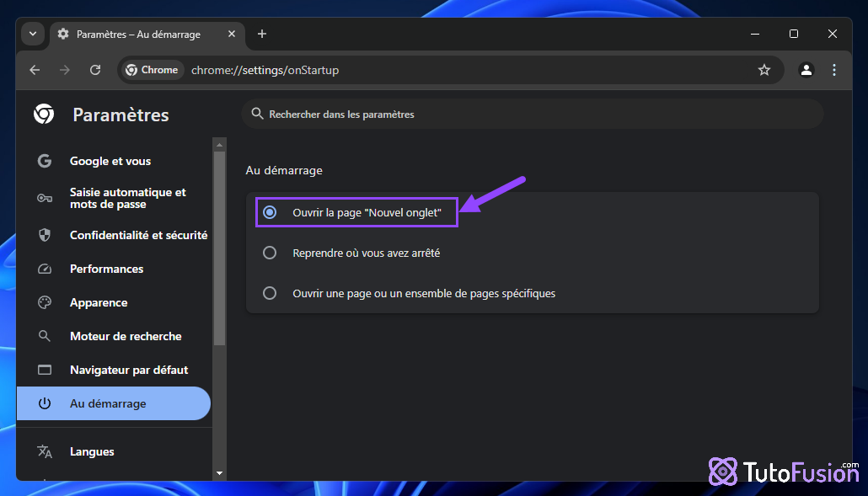Go back to previous page
Image resolution: width=868 pixels, height=496 pixels.
pyautogui.click(x=35, y=70)
